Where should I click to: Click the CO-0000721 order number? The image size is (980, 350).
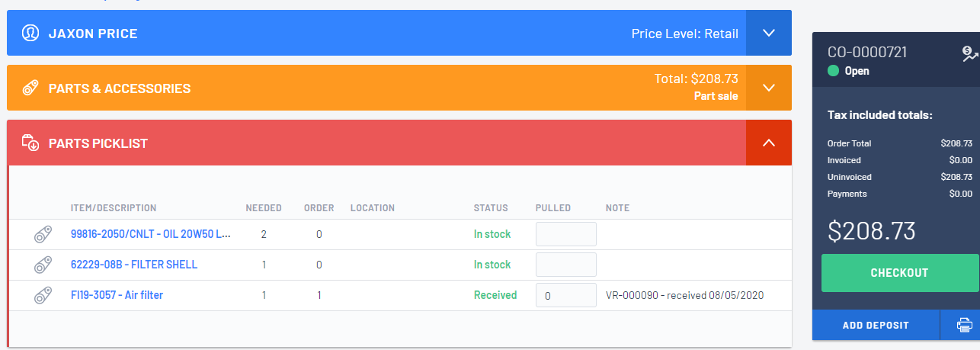coord(867,53)
